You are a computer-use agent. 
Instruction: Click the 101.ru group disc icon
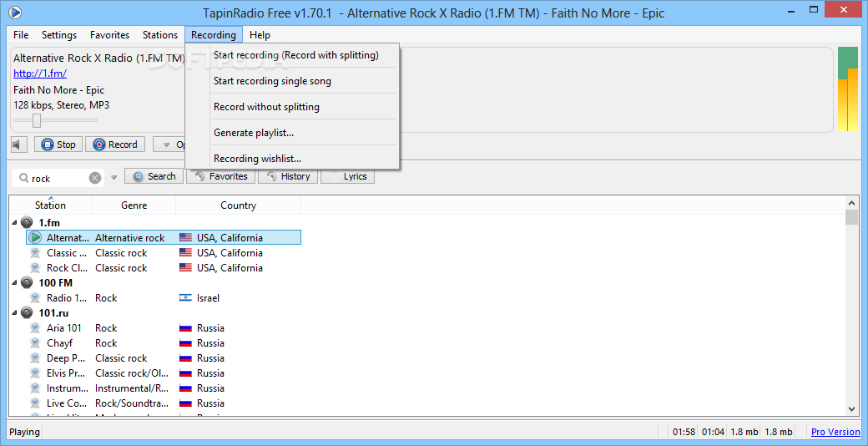(27, 313)
